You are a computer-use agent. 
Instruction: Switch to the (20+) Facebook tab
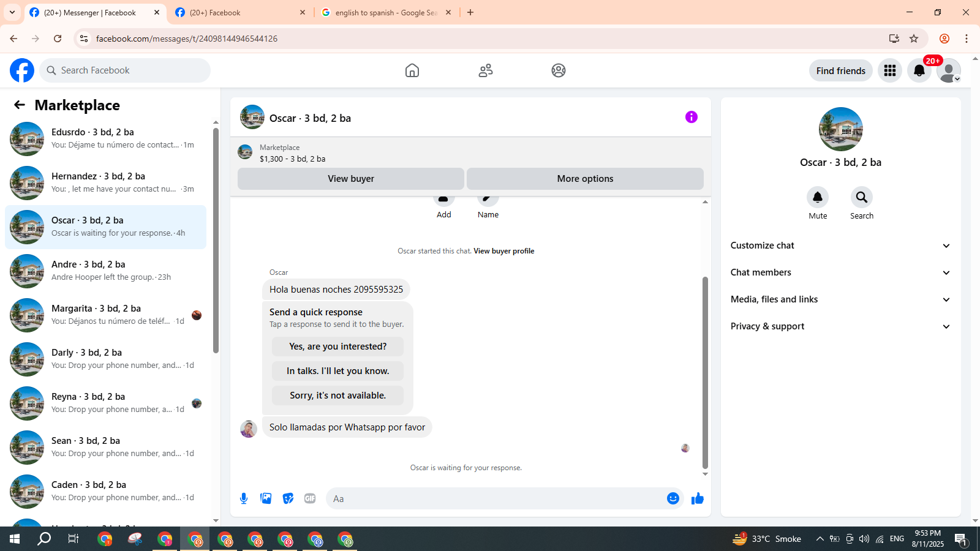click(x=239, y=12)
